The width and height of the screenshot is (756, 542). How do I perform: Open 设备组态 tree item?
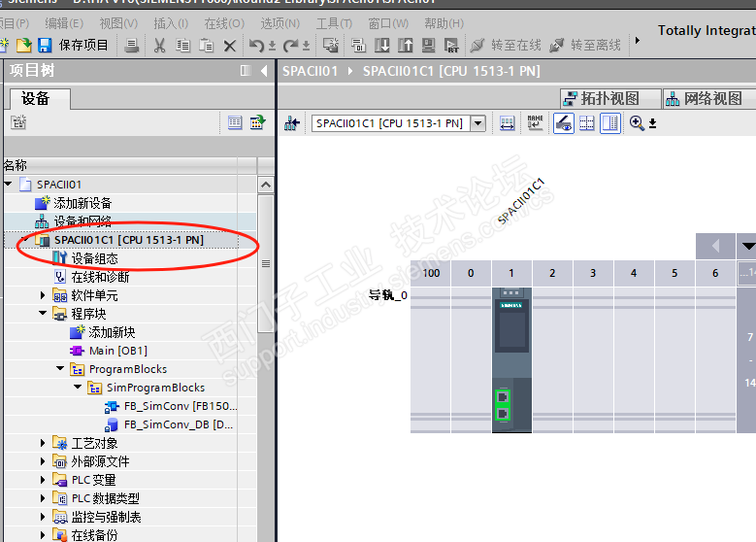pos(94,258)
